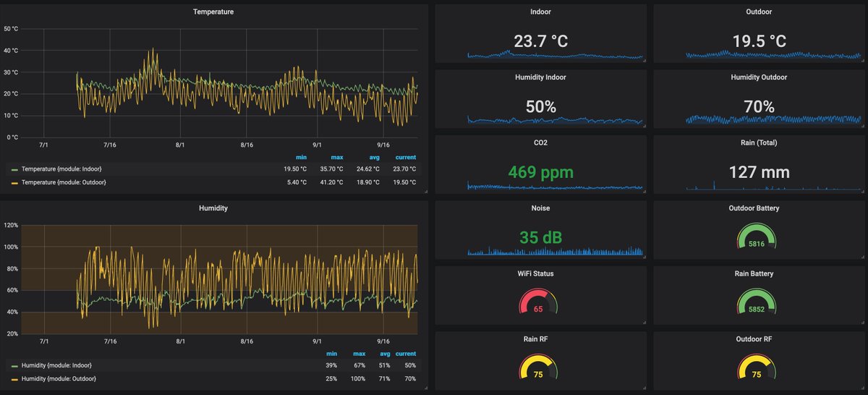Open the Humidity panel title menu
Screen dimensions: 868x395
(x=213, y=208)
